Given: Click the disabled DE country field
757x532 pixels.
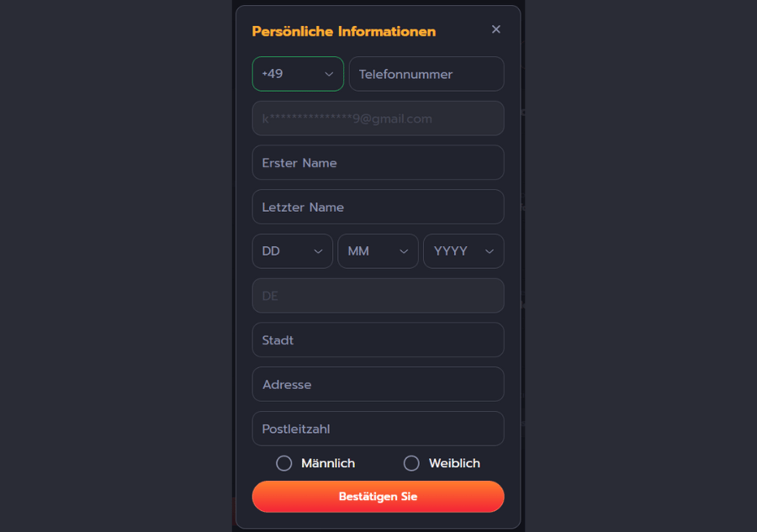Looking at the screenshot, I should [378, 296].
